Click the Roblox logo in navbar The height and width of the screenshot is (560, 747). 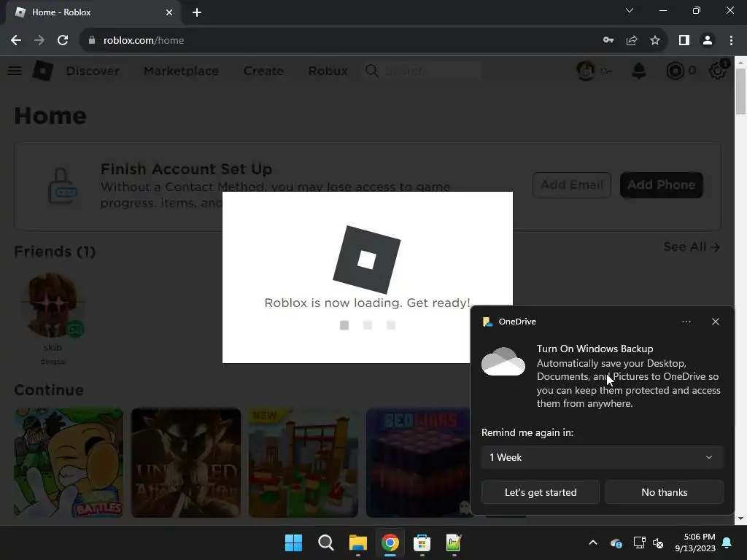click(x=43, y=71)
